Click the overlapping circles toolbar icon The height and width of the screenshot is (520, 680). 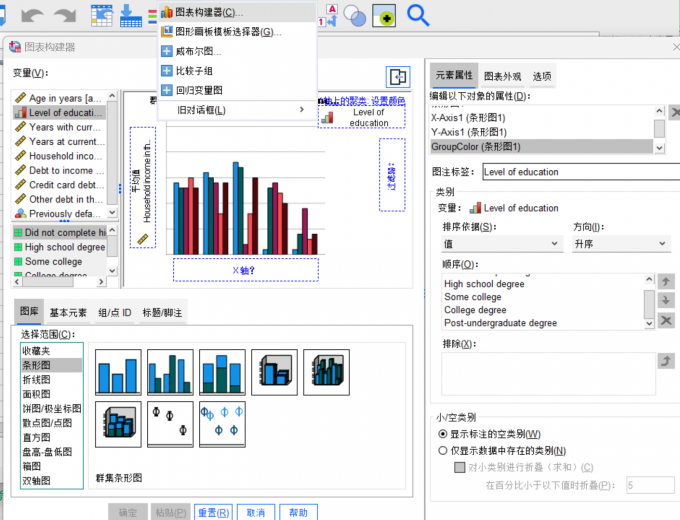[355, 16]
